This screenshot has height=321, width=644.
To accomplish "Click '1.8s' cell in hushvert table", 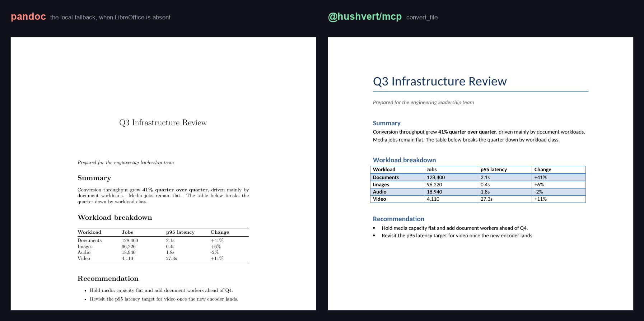I will coord(505,192).
